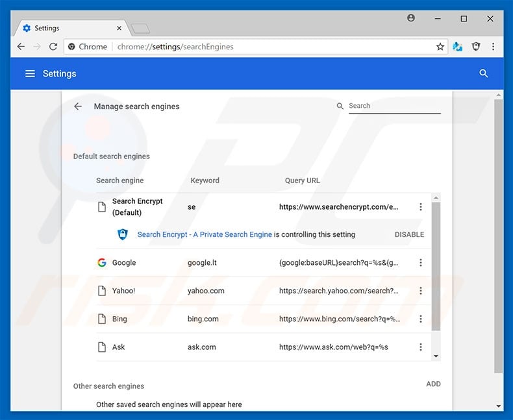
Task: Click DISABLE for Search Encrypt extension
Action: pyautogui.click(x=409, y=234)
